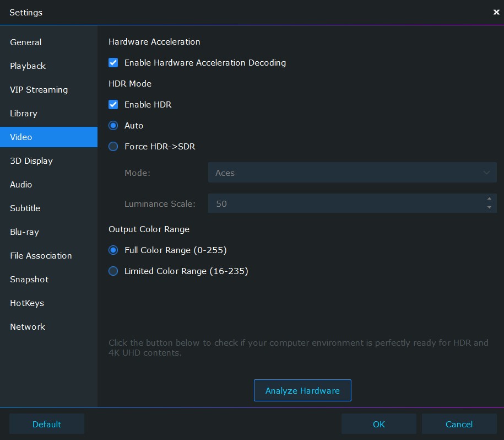
Task: Click the Analyze Hardware button
Action: [x=302, y=390]
